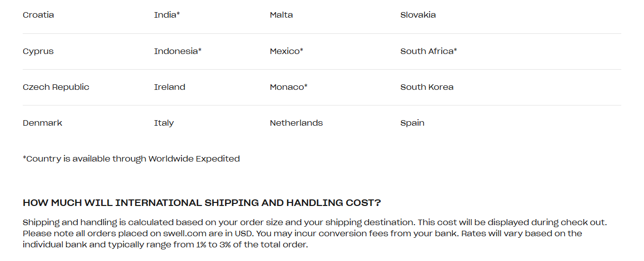Click the Spain table cell
This screenshot has height=261, width=644.
click(x=412, y=123)
